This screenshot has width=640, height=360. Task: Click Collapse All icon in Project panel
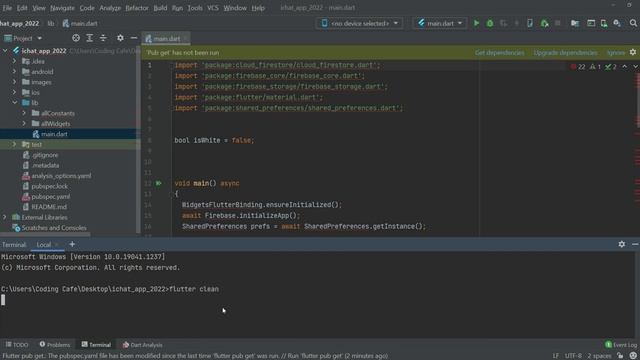(x=103, y=38)
